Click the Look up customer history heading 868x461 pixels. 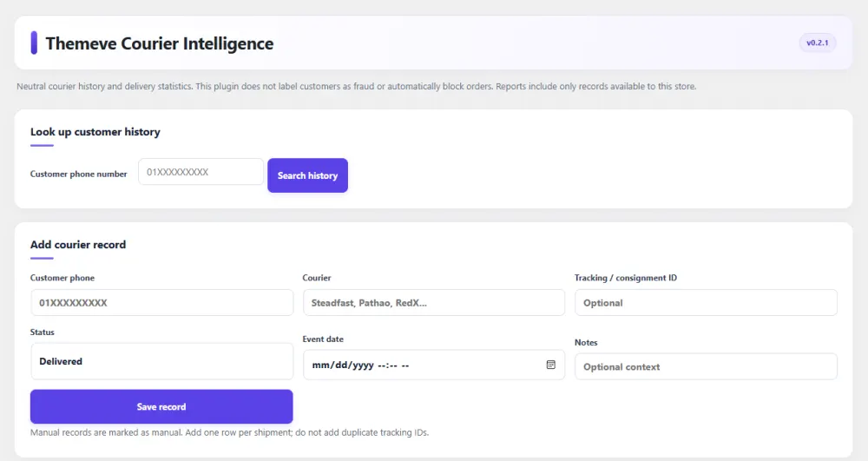coord(95,132)
